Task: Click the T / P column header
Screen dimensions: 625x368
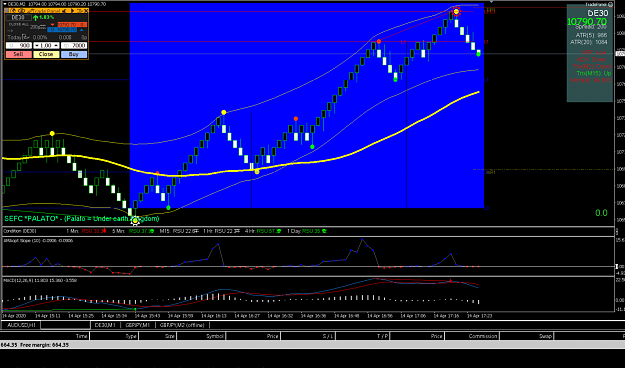Action: pyautogui.click(x=362, y=336)
